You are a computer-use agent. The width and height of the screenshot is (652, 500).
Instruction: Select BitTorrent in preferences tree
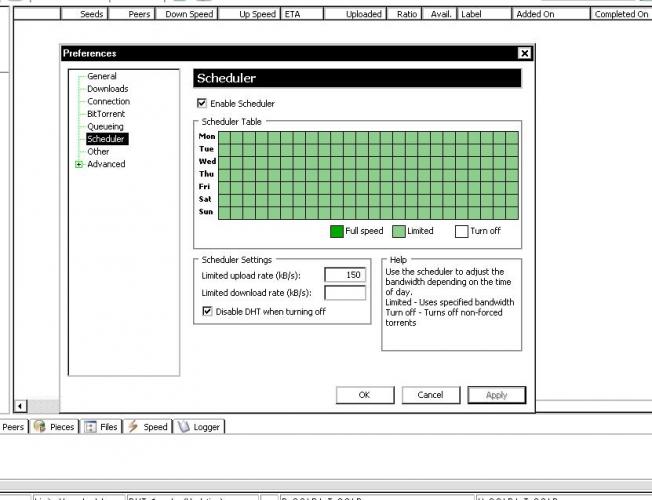pos(106,114)
